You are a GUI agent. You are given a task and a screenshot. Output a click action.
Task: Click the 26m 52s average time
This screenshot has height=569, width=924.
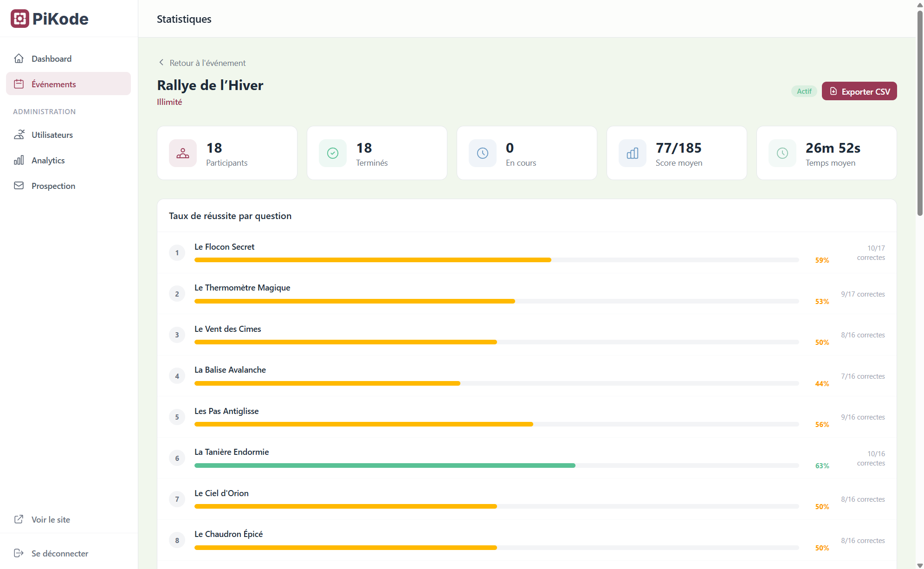click(833, 148)
